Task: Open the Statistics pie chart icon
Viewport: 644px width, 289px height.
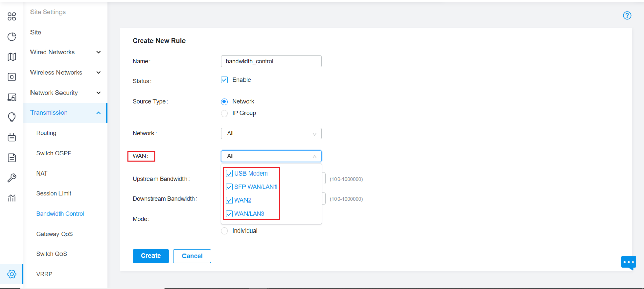Action: (12, 37)
